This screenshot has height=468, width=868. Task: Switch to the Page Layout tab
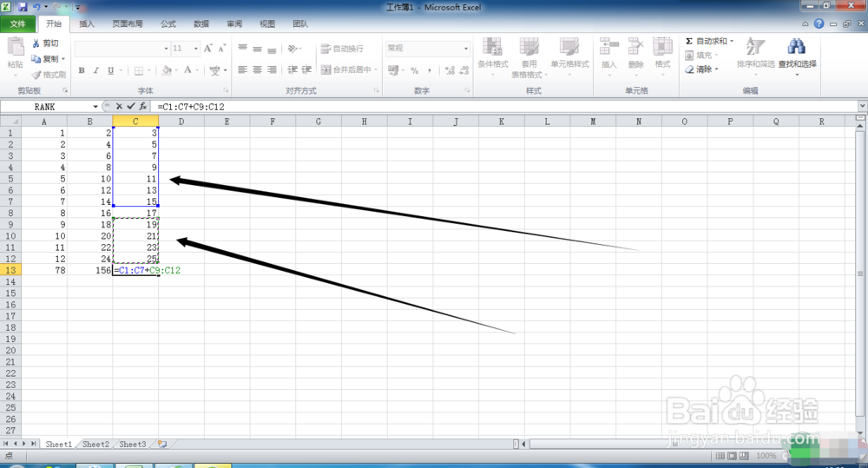pos(128,23)
